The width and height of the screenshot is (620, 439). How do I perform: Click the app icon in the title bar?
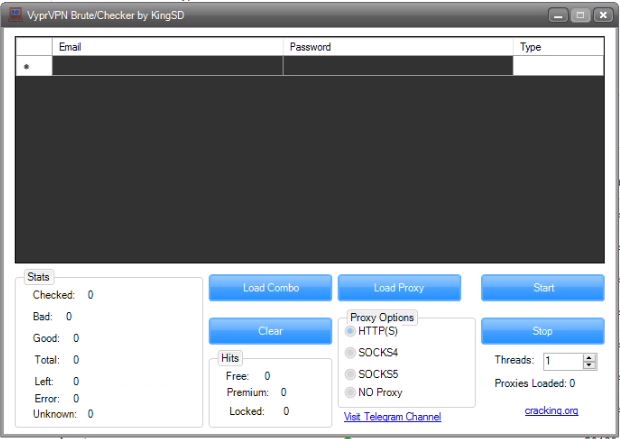pyautogui.click(x=15, y=15)
